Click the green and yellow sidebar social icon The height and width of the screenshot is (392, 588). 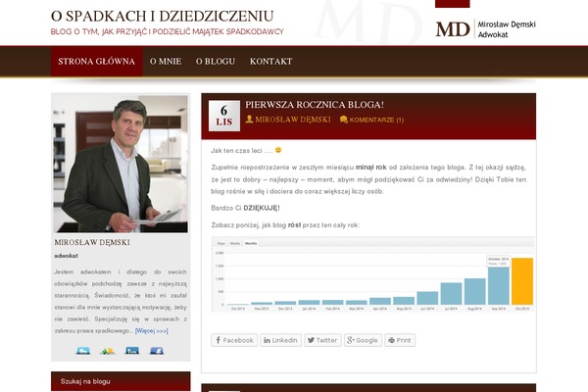coord(108,351)
